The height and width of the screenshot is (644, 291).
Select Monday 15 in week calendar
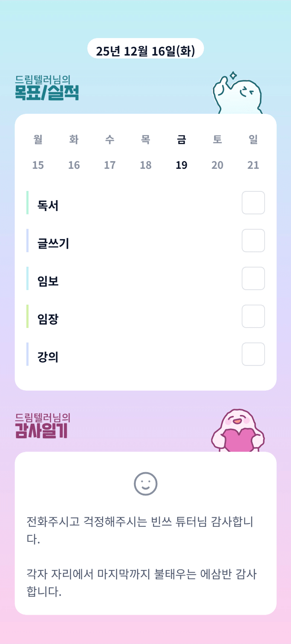click(x=38, y=165)
